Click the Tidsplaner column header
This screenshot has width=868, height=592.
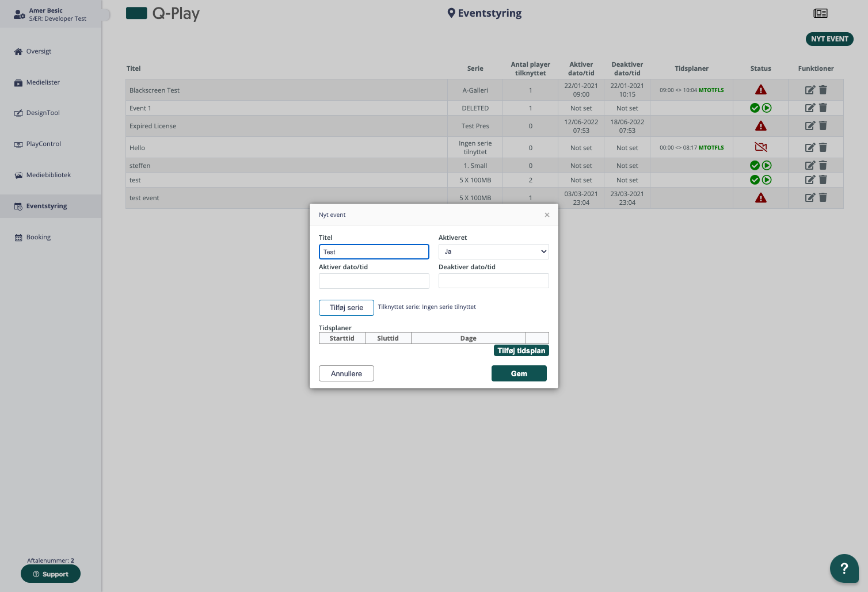pos(691,68)
